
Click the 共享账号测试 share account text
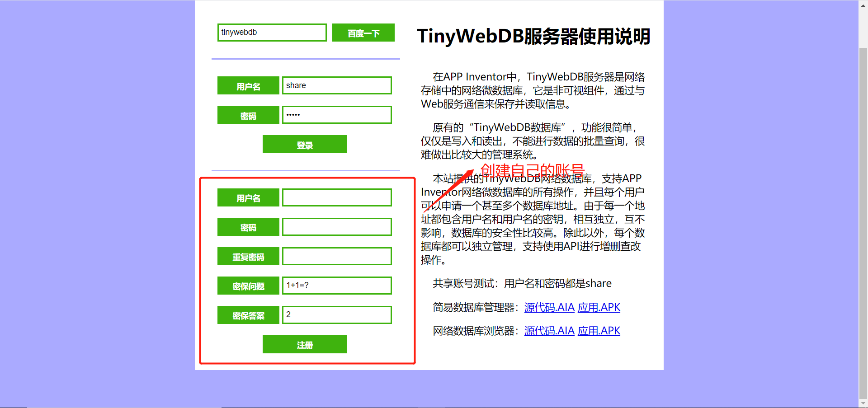tap(522, 283)
